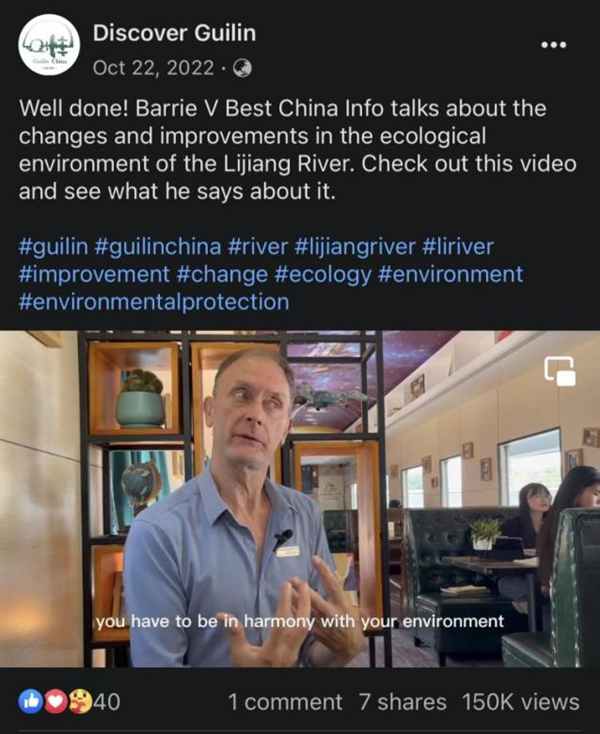Image resolution: width=600 pixels, height=734 pixels.
Task: Tap the #ecology hashtag
Action: pos(323,275)
